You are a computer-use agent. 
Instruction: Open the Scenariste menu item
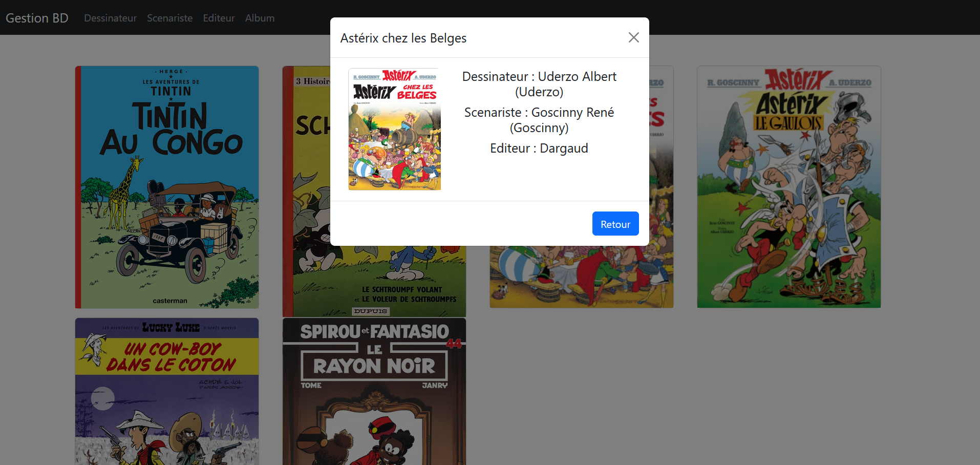(x=170, y=18)
